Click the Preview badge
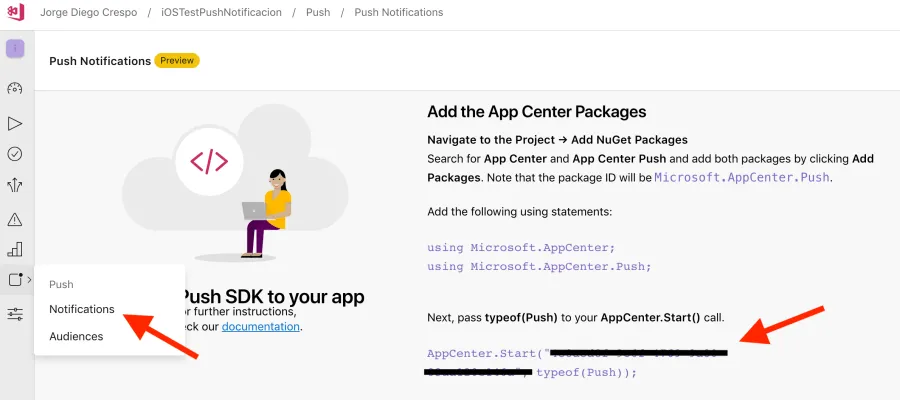Screen dimensions: 900x400 [177, 60]
